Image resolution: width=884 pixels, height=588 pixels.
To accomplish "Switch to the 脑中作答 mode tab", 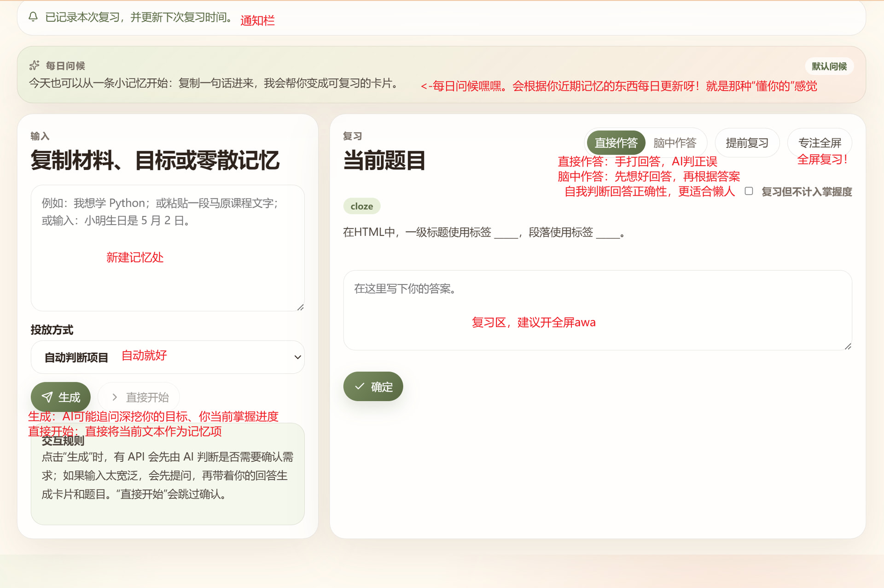I will click(x=675, y=143).
